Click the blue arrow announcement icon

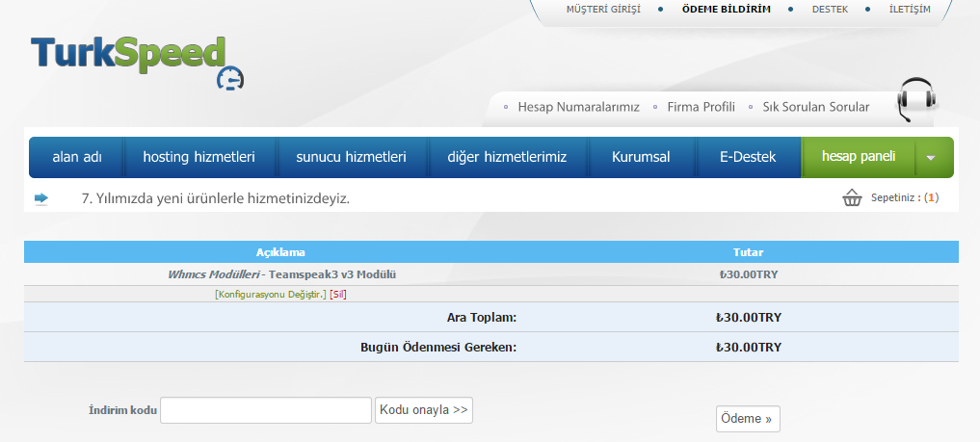click(41, 198)
